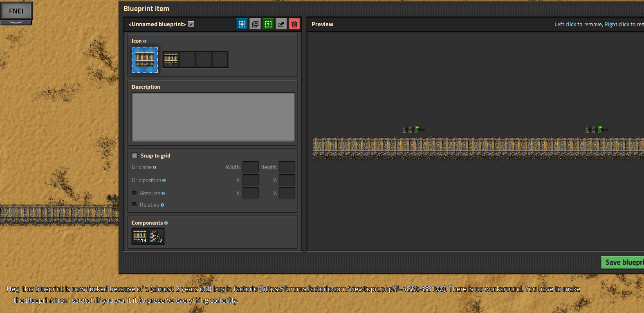Click the Absolute Y field

pyautogui.click(x=287, y=193)
